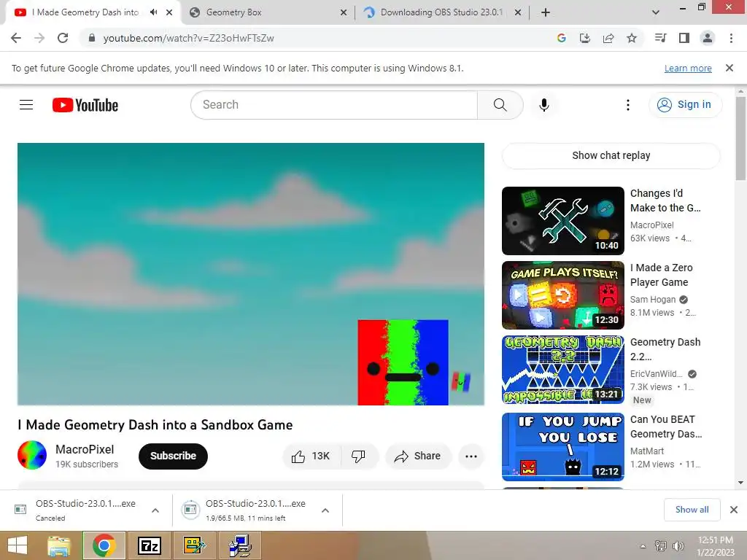The image size is (747, 560).
Task: Expand options for canceled OBS-Studio download
Action: 155,510
